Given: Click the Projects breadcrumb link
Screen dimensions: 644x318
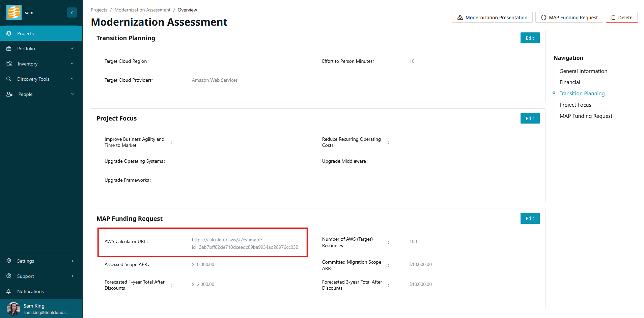Looking at the screenshot, I should point(99,10).
